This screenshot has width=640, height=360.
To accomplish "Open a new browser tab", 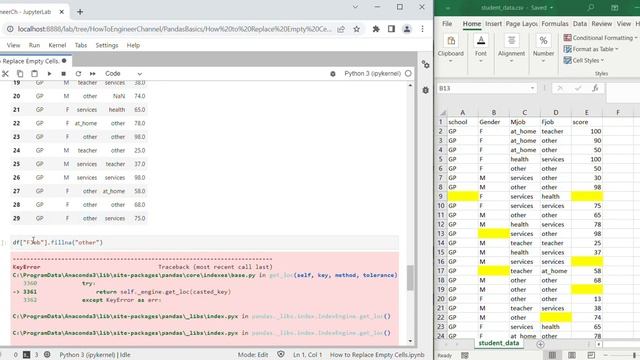I will tap(80, 12).
